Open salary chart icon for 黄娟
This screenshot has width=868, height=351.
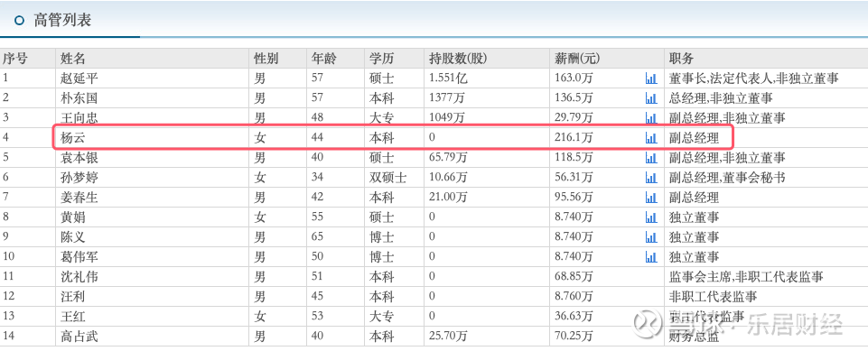point(651,217)
